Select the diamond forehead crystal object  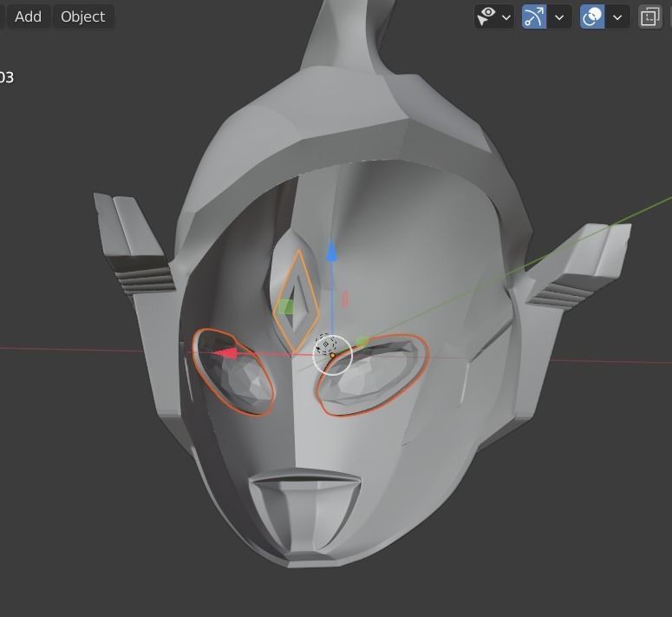coord(297,301)
